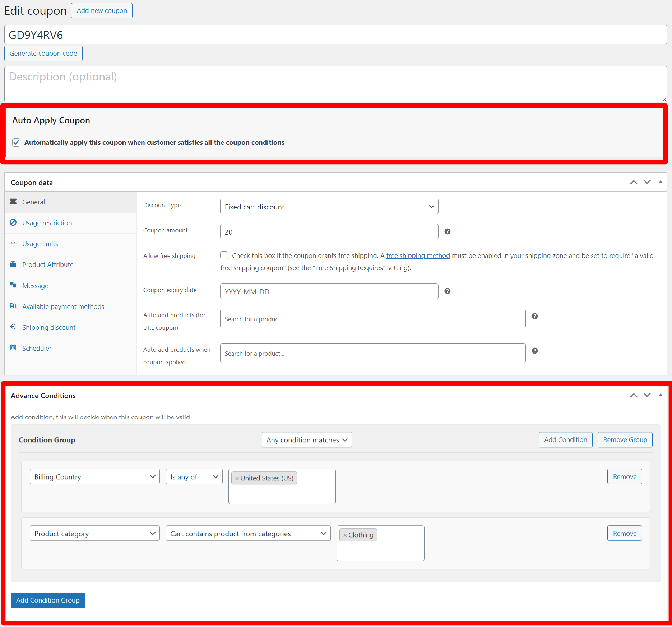Open the Any condition matches dropdown

307,440
